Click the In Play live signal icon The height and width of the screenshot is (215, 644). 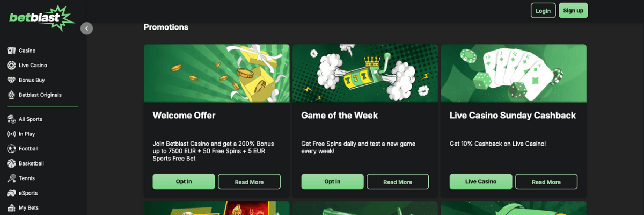click(11, 134)
